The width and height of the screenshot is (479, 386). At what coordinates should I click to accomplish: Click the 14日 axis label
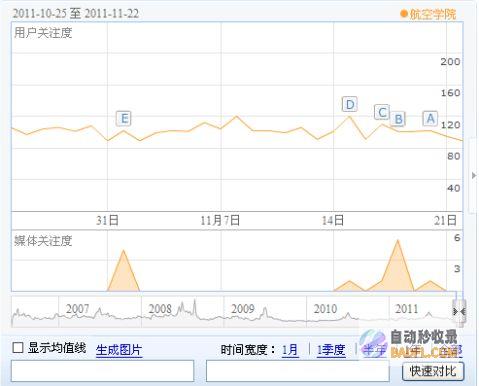coord(333,220)
